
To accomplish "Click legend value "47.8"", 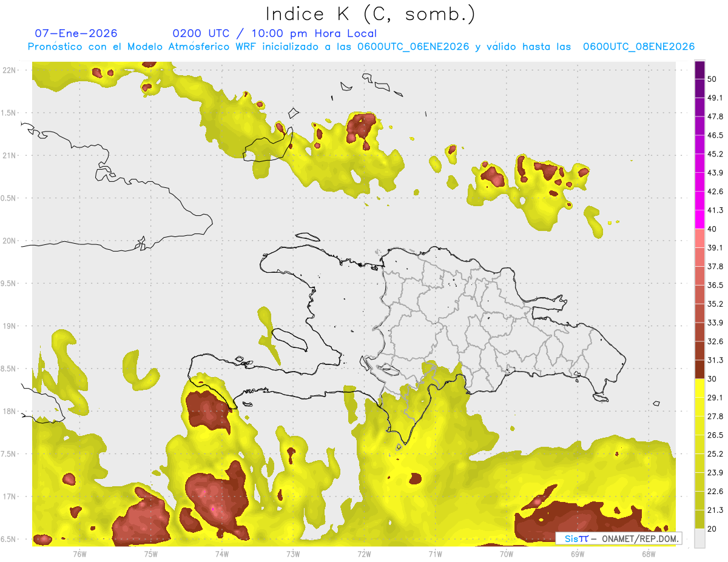I will pyautogui.click(x=715, y=116).
